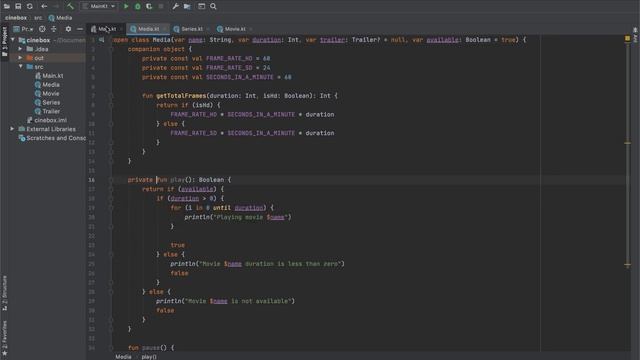Click play() in the bottom editor breadcrumb
Viewport: 640px width, 360px height.
tap(149, 357)
